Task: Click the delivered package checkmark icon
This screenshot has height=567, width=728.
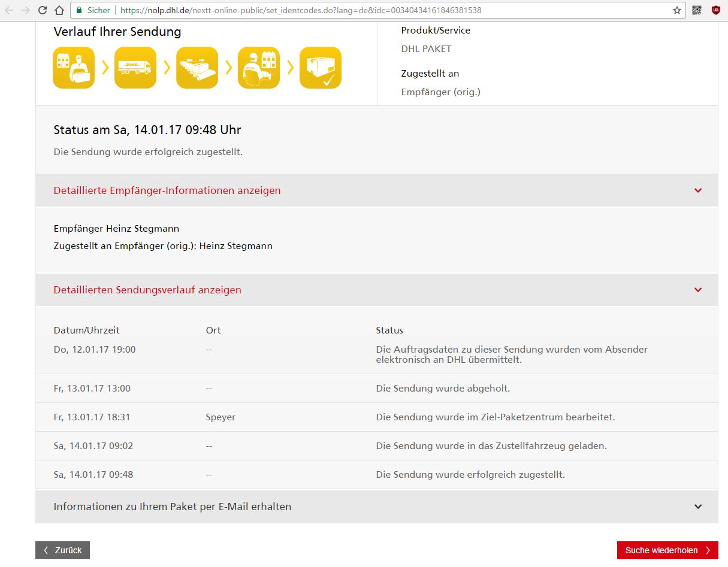Action: pos(321,68)
